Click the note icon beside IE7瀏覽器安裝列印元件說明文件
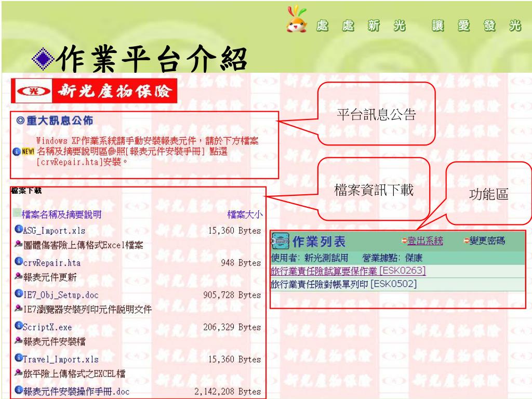The image size is (532, 399). click(x=18, y=308)
